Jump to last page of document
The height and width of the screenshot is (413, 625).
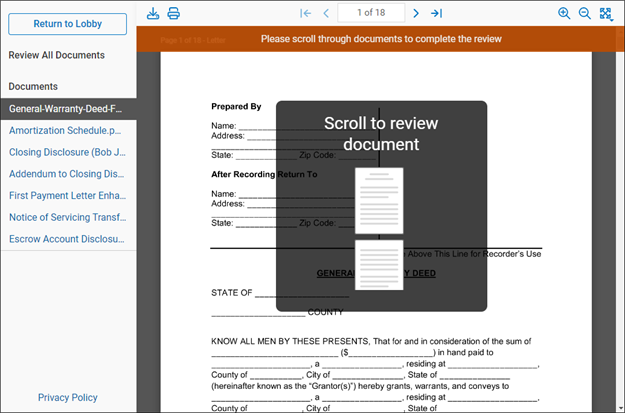click(436, 13)
